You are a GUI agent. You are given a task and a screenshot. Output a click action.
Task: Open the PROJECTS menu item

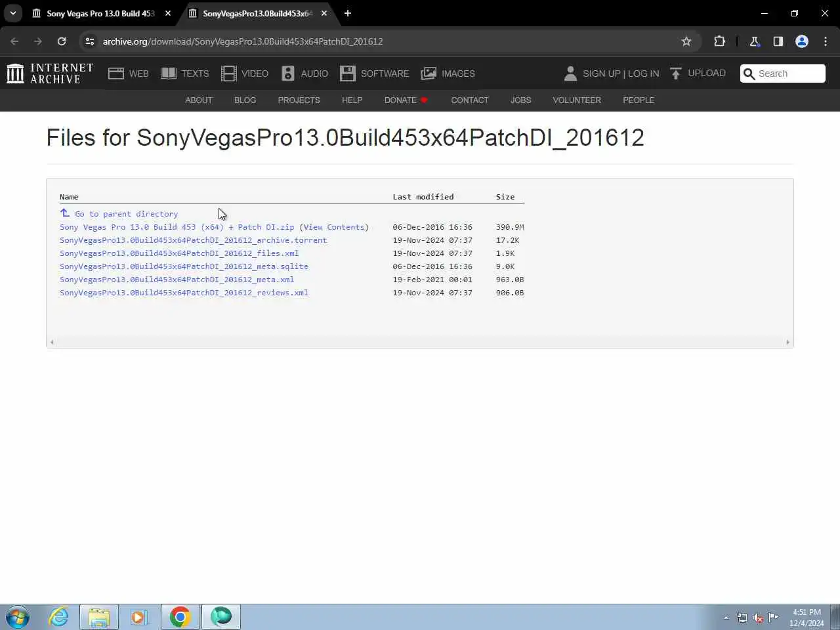299,100
